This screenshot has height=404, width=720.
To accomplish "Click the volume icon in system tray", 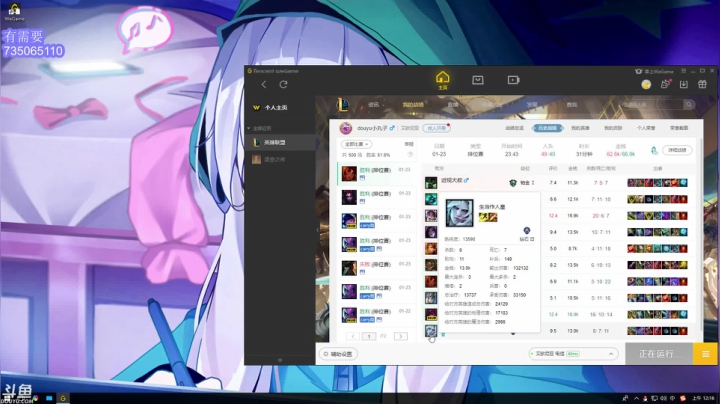I will pyautogui.click(x=664, y=398).
